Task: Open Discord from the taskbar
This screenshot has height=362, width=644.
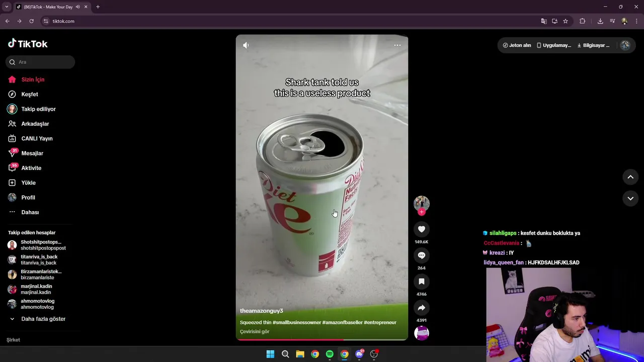Action: coord(359,354)
